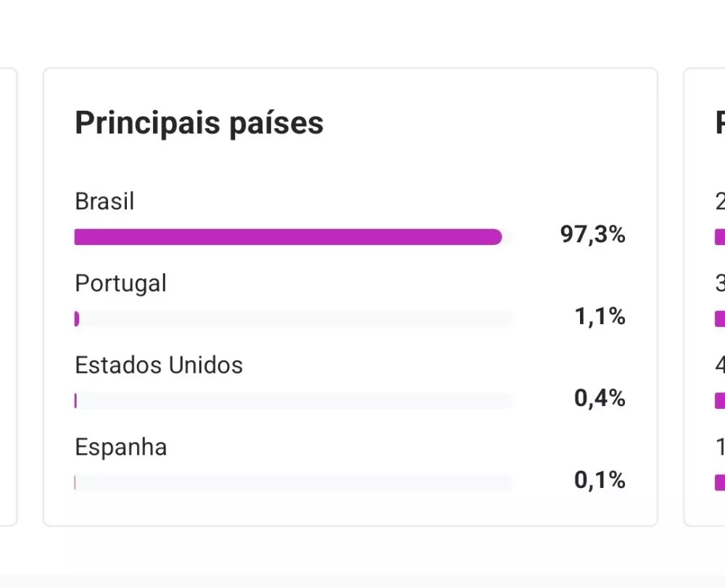Select the Espanha country label
This screenshot has width=725, height=588.
tap(120, 447)
